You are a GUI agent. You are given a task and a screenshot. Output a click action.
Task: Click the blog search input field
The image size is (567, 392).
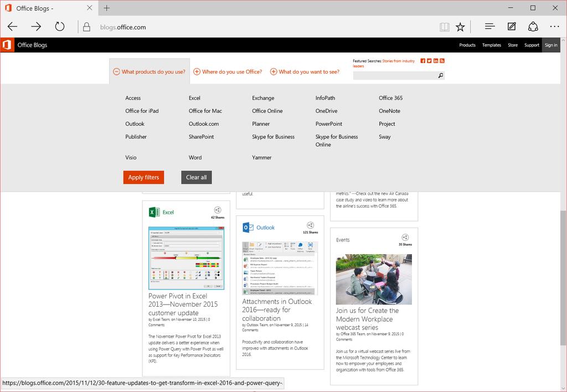(x=395, y=76)
